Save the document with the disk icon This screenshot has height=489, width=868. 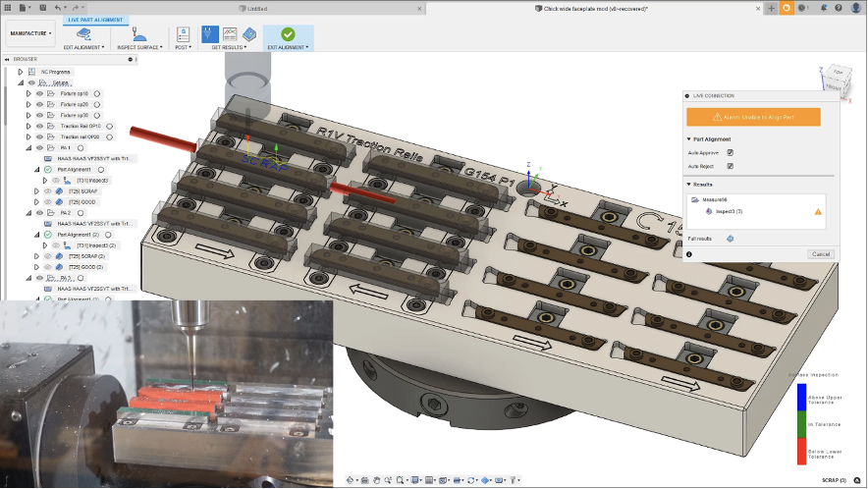pyautogui.click(x=42, y=8)
